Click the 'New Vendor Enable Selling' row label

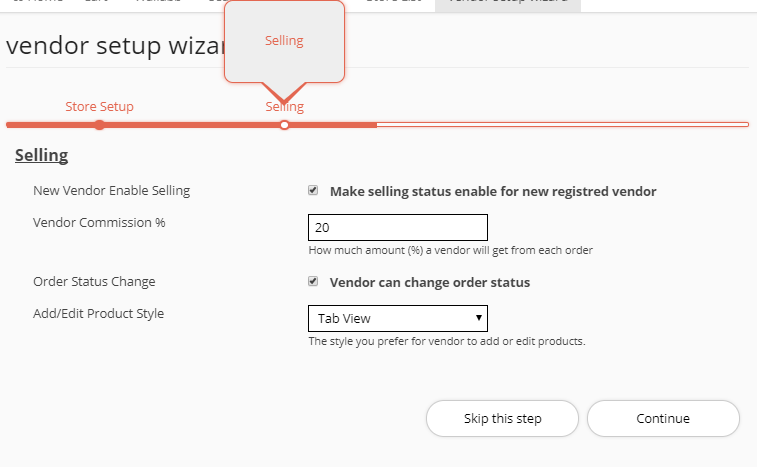coord(112,191)
